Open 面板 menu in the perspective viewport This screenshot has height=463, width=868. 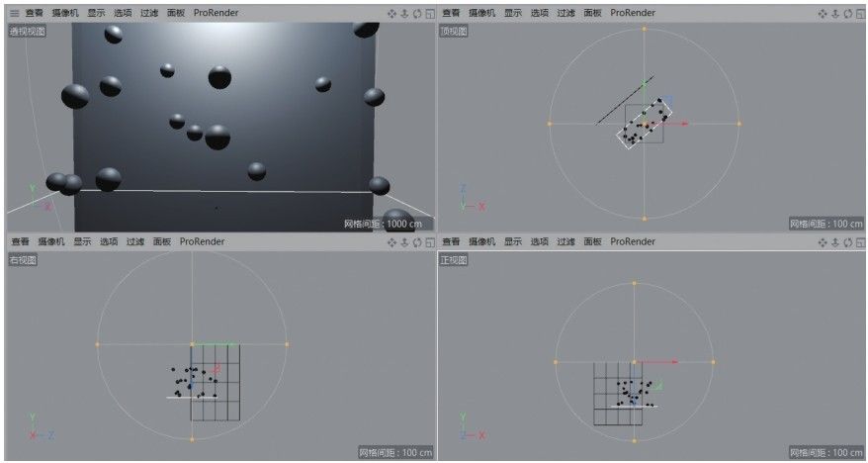[176, 13]
